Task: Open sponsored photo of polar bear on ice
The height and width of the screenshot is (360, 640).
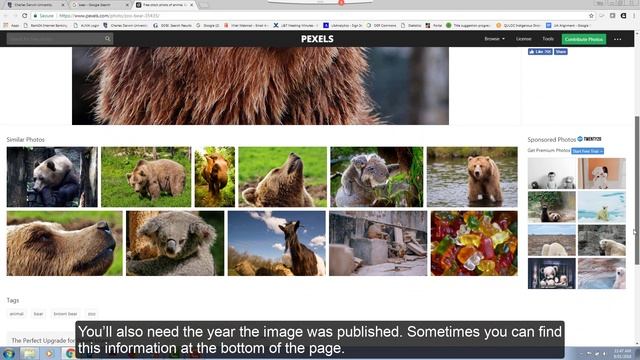Action: click(x=602, y=207)
